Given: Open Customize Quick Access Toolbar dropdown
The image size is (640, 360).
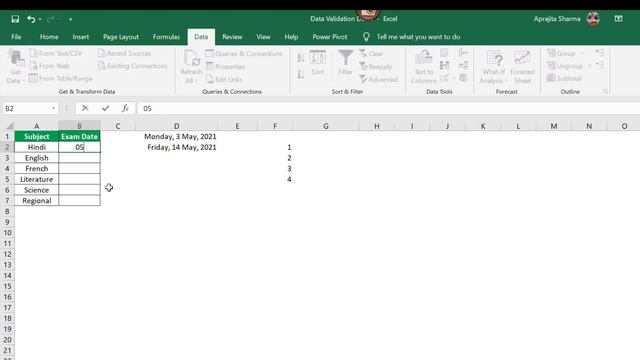Looking at the screenshot, I should point(70,19).
